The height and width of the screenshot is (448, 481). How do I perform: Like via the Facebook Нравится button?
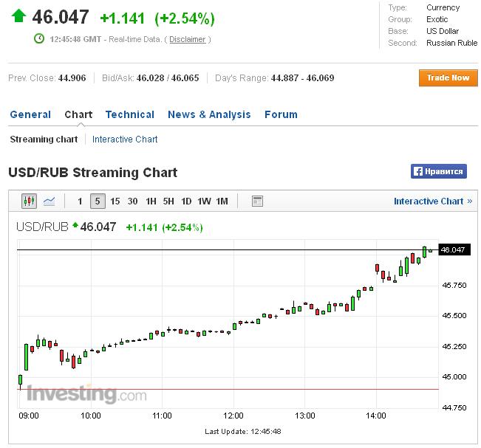pos(439,171)
